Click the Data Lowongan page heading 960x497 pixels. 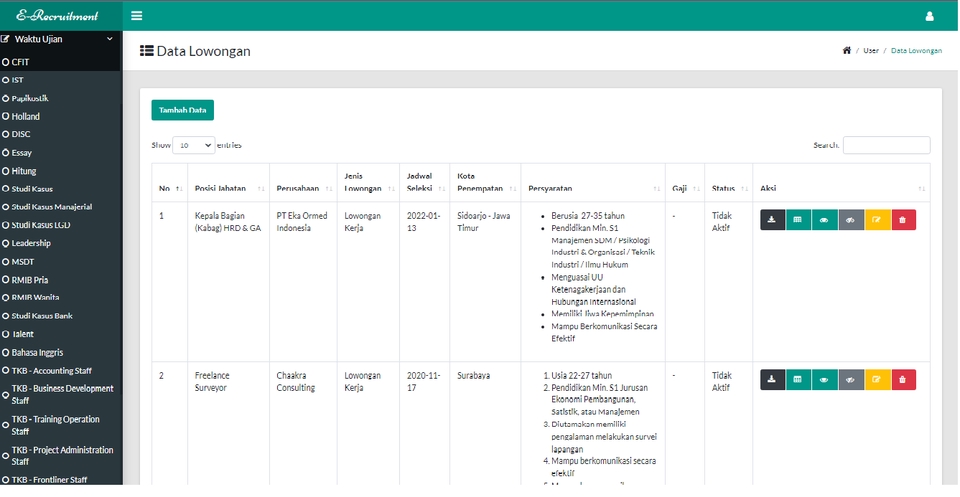click(195, 51)
